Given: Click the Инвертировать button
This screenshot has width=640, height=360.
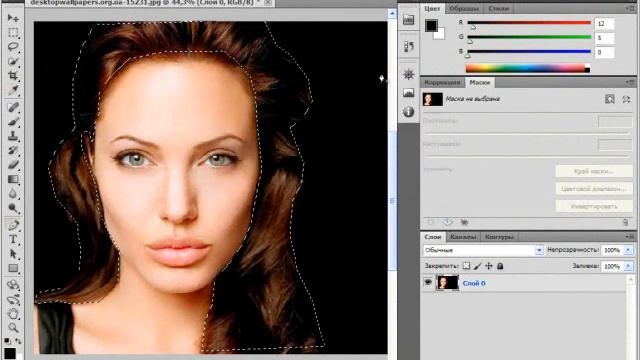Looking at the screenshot, I should point(594,207).
